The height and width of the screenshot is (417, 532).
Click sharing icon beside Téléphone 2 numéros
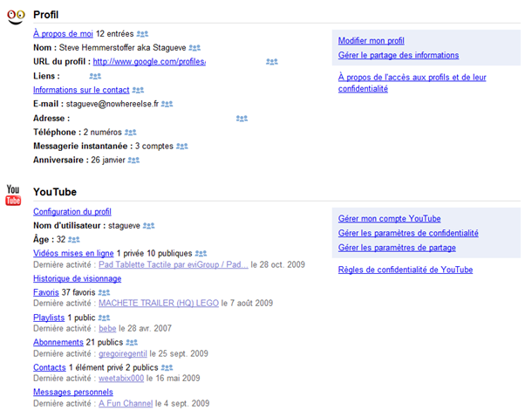tap(130, 133)
